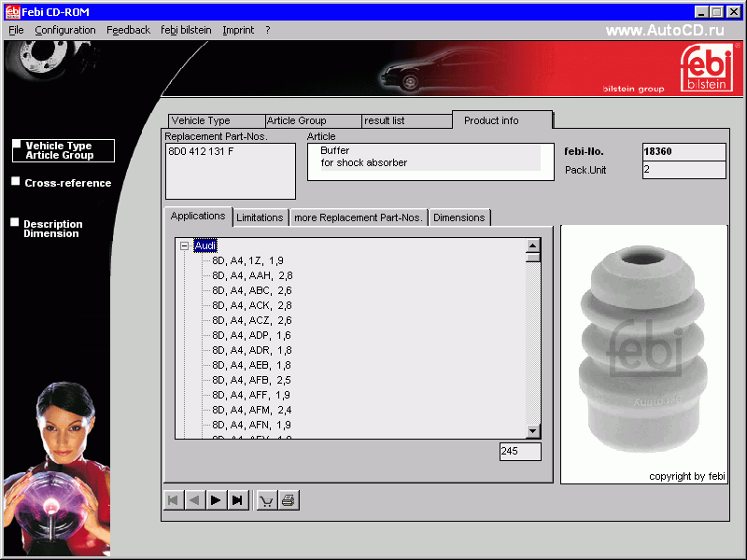Switch to the Article Group tab
This screenshot has width=747, height=560.
point(313,121)
